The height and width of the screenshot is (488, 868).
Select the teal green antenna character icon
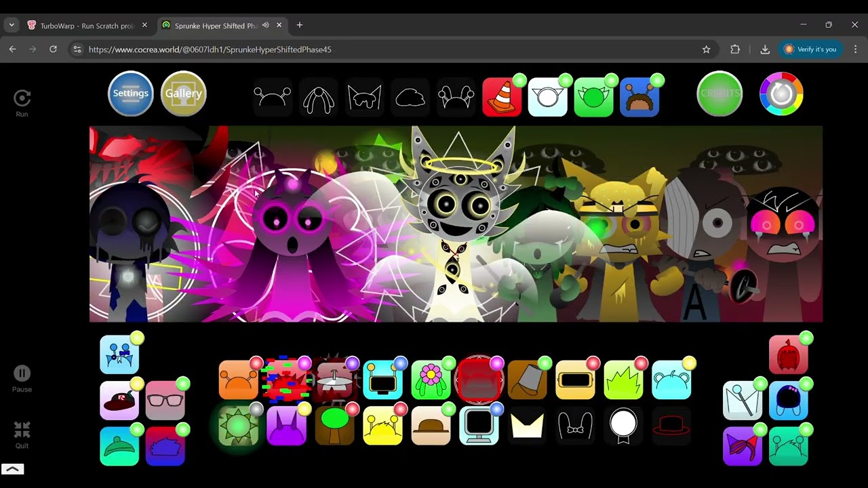tap(789, 446)
